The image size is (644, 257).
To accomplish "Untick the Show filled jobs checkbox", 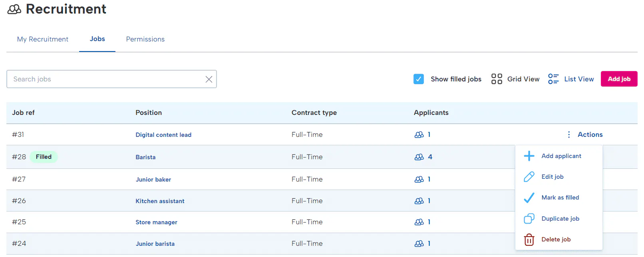I will (419, 79).
